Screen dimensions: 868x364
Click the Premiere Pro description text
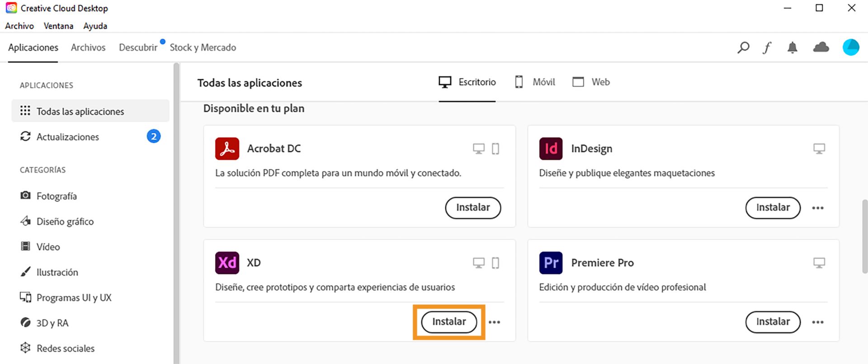point(623,287)
